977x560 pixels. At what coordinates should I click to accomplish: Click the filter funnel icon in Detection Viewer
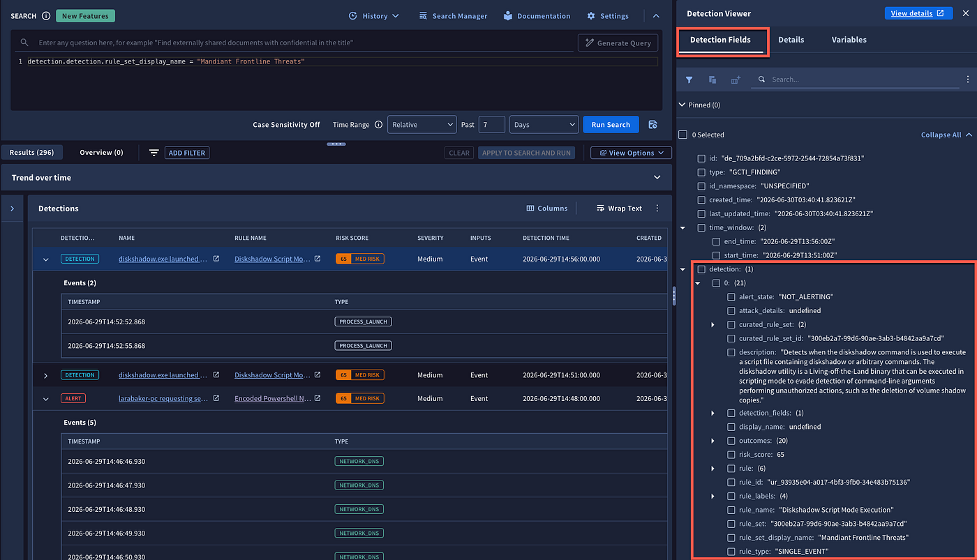point(689,80)
